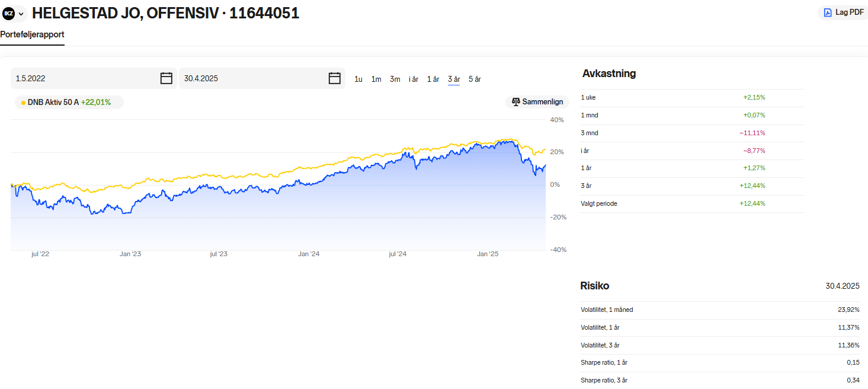The width and height of the screenshot is (868, 389).
Task: Click the -40% y-axis label
Action: point(557,250)
